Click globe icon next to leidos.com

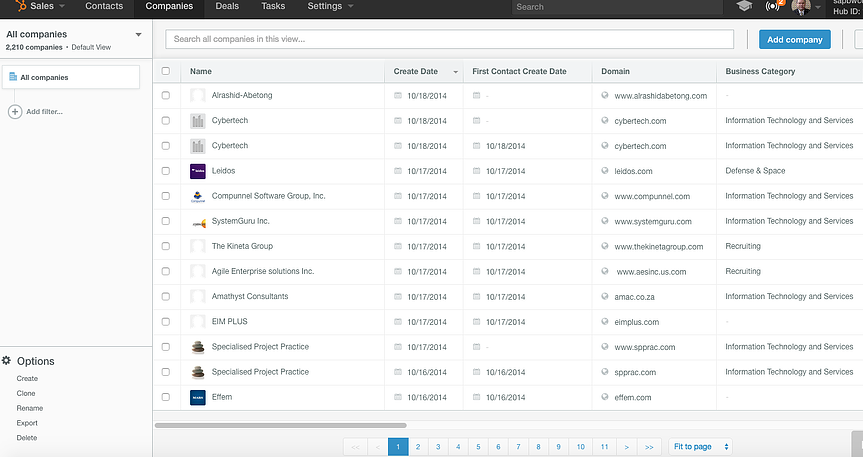604,171
